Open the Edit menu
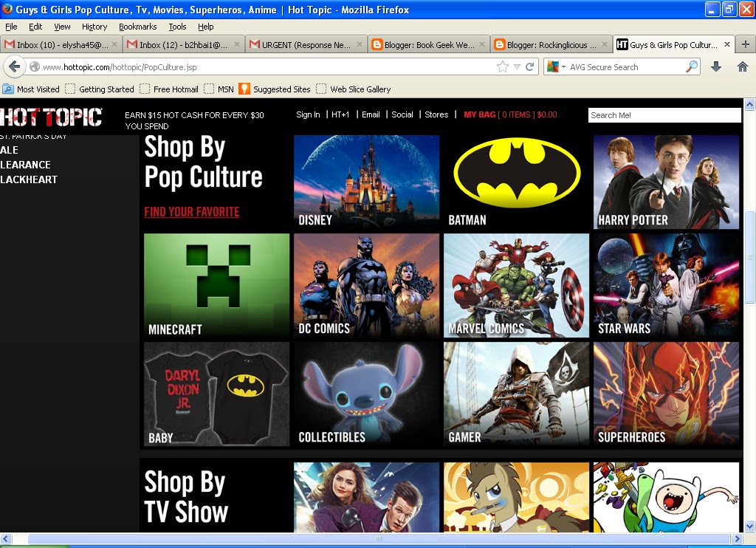The image size is (756, 548). coord(35,27)
